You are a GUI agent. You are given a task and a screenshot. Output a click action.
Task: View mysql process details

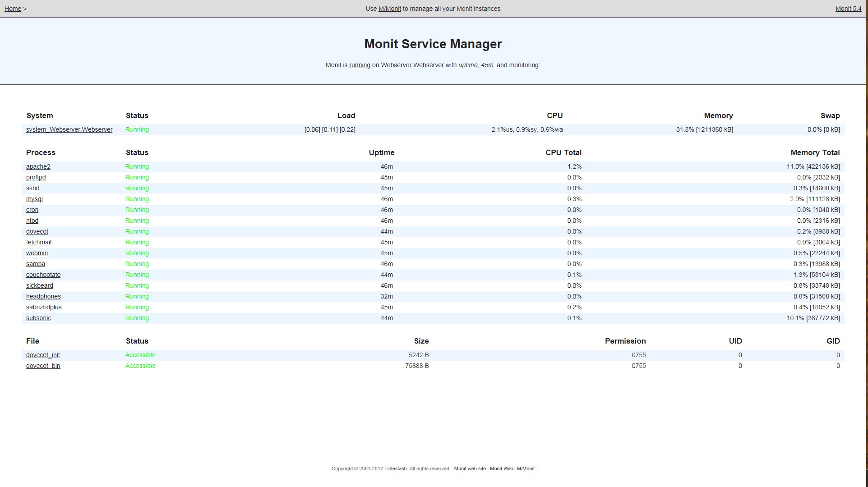pos(34,199)
